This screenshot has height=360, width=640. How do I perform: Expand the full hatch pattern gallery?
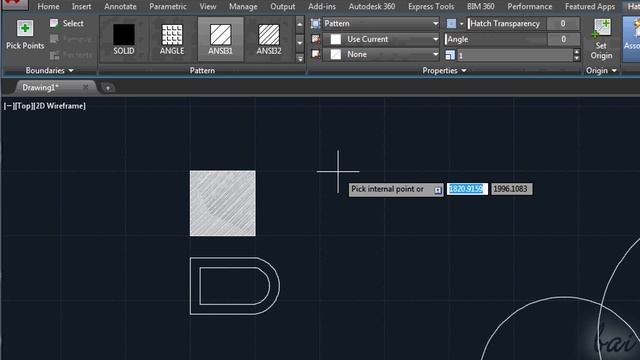click(300, 58)
